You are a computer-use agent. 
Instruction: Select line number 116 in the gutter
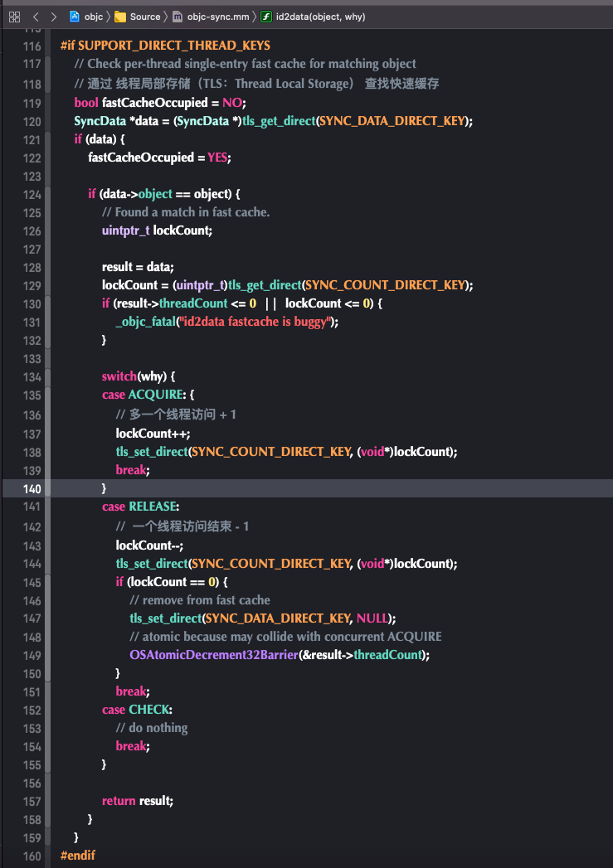[32, 46]
